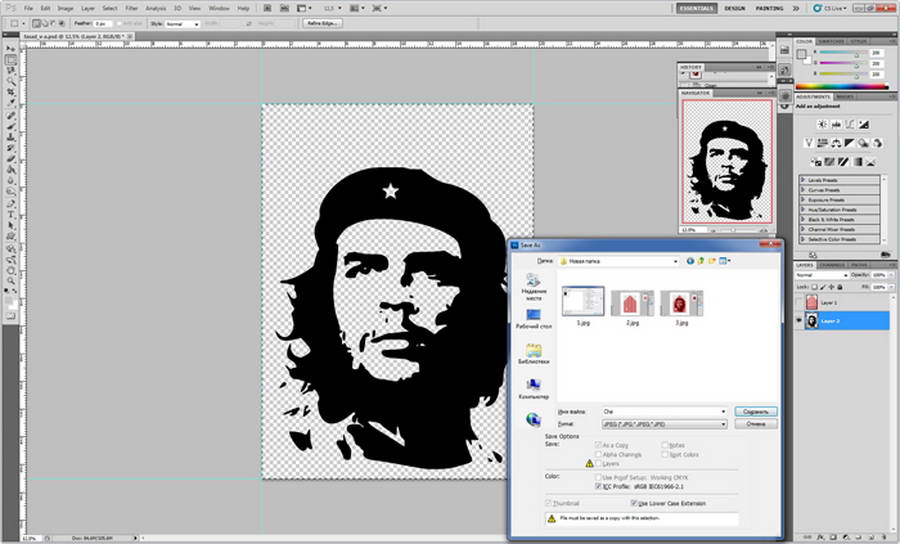This screenshot has height=544, width=900.
Task: Add an Exposure adjustment
Action: tap(864, 124)
